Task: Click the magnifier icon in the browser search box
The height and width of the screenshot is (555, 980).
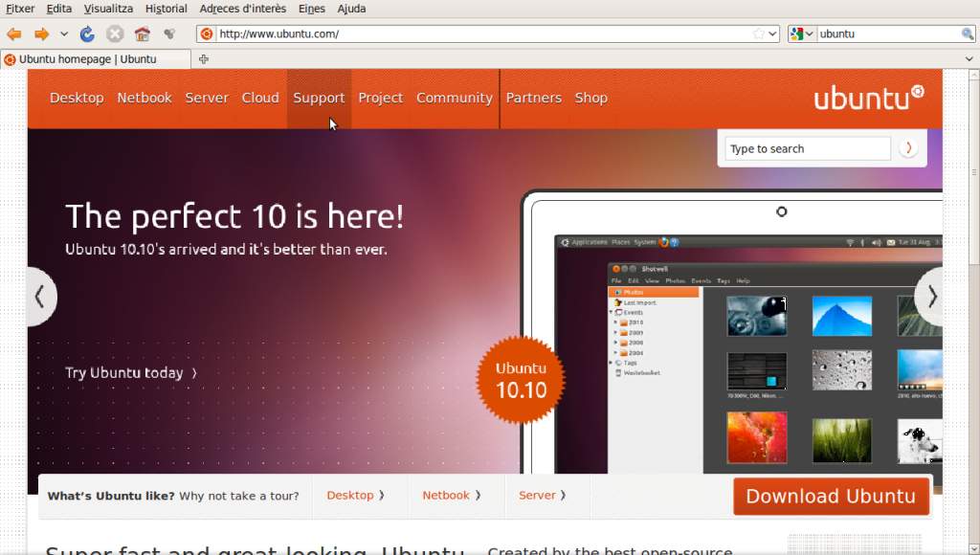Action: click(x=968, y=33)
